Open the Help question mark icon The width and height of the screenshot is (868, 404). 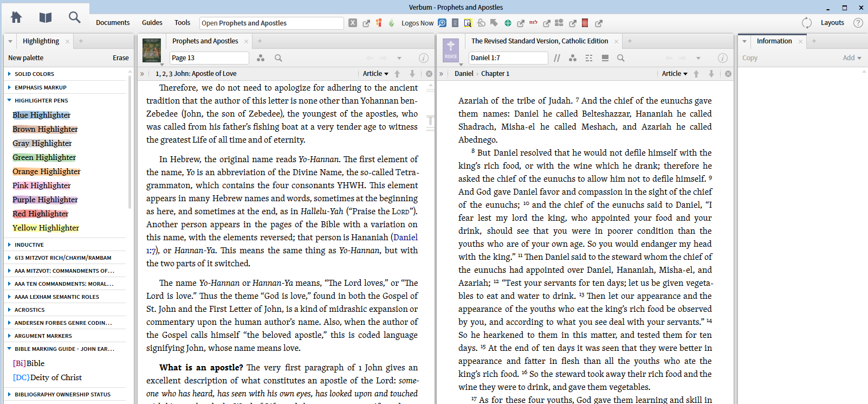click(x=858, y=23)
